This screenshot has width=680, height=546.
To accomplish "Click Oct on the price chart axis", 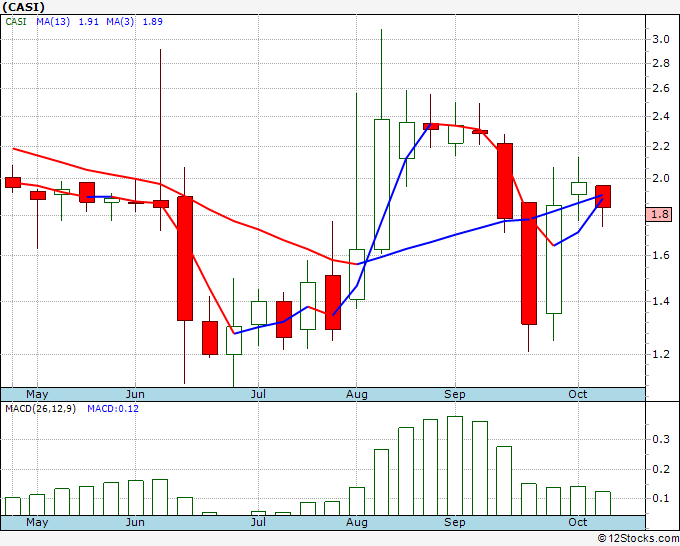I will [578, 395].
